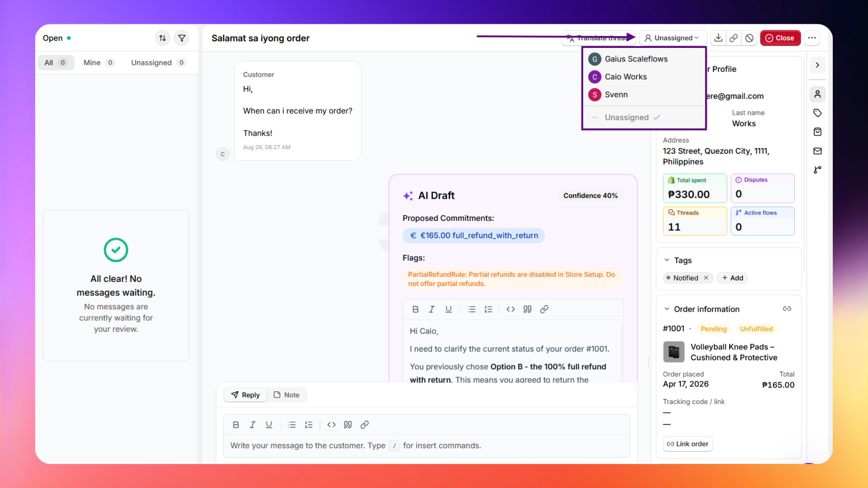Copy thread link via chain icon
Viewport: 868px width, 488px height.
coord(734,38)
